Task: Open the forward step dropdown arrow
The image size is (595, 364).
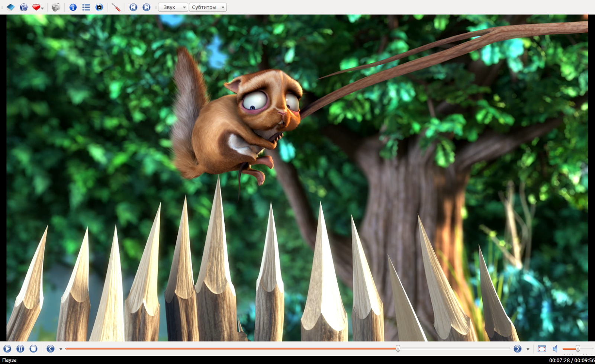Action: coord(528,349)
